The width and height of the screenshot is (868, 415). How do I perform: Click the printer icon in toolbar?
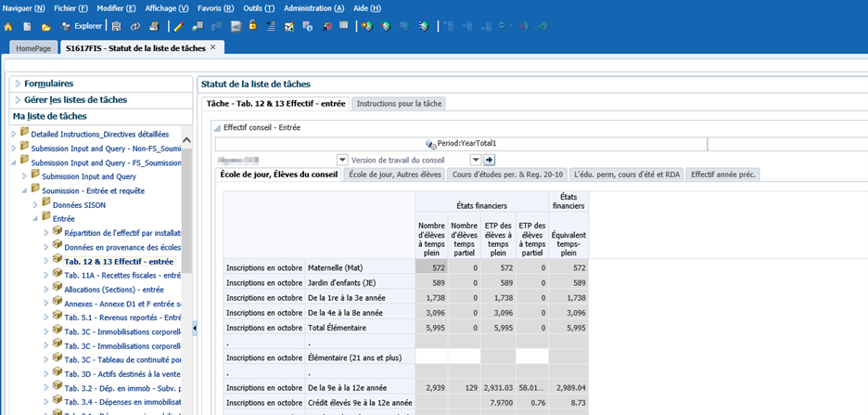(x=153, y=26)
